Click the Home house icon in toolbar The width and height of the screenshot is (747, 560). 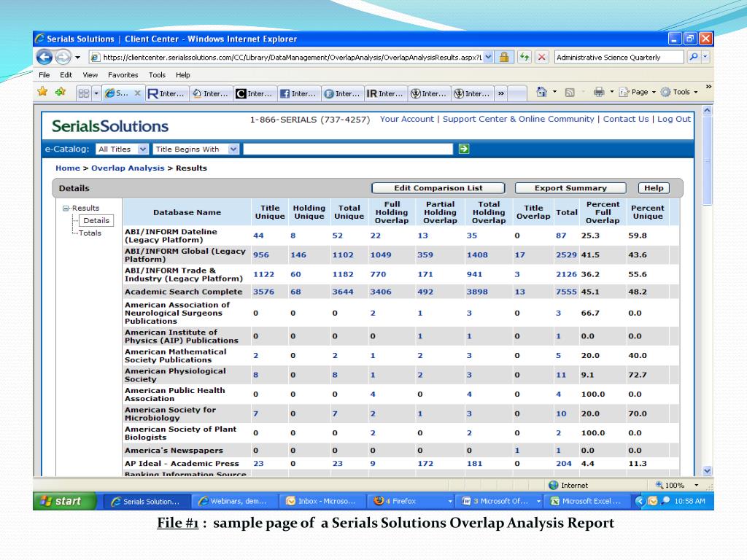[542, 92]
